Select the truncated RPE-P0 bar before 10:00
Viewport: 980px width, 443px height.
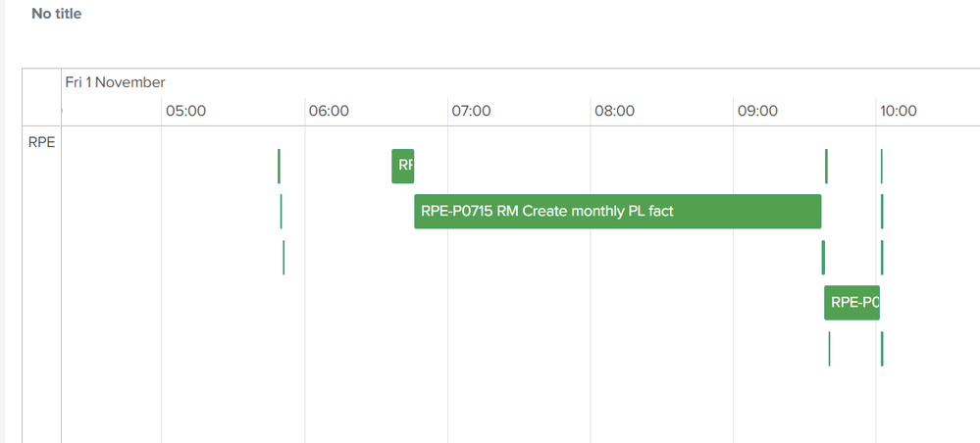coord(851,303)
